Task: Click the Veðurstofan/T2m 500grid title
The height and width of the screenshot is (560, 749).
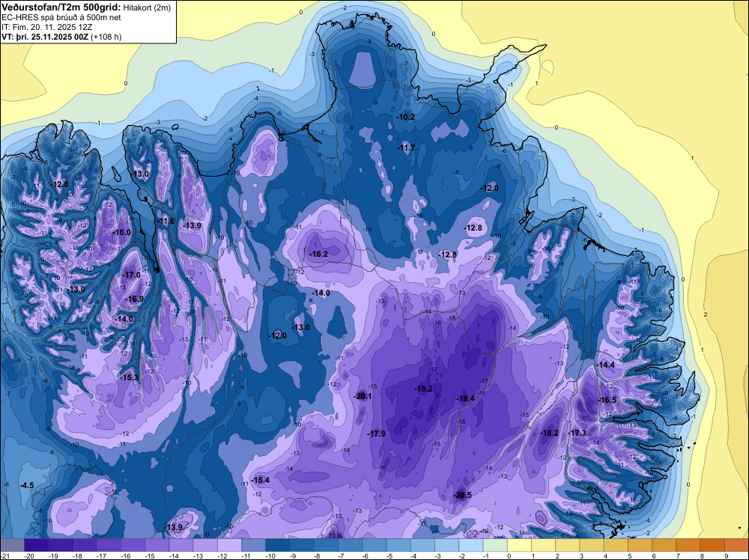Action: [x=60, y=7]
